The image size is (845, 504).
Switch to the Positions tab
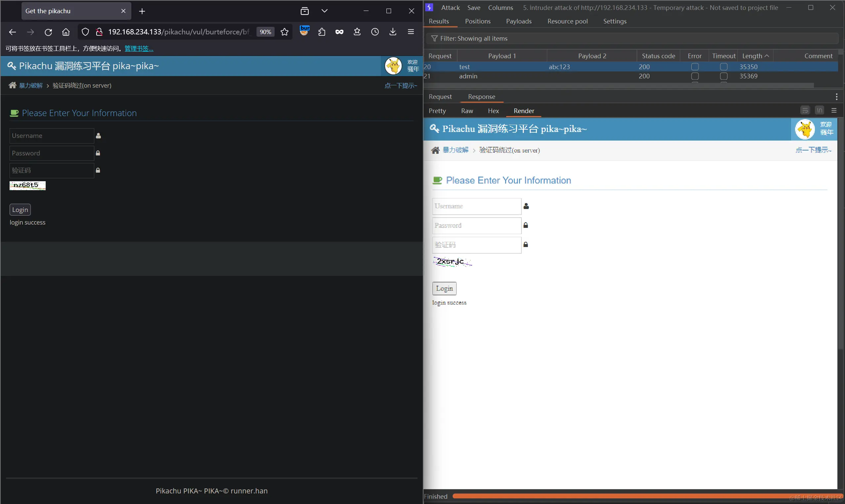click(477, 21)
